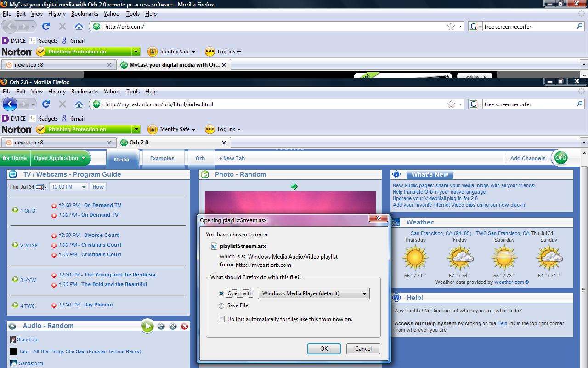This screenshot has height=368, width=588.
Task: Click the What's New info icon
Action: 397,174
